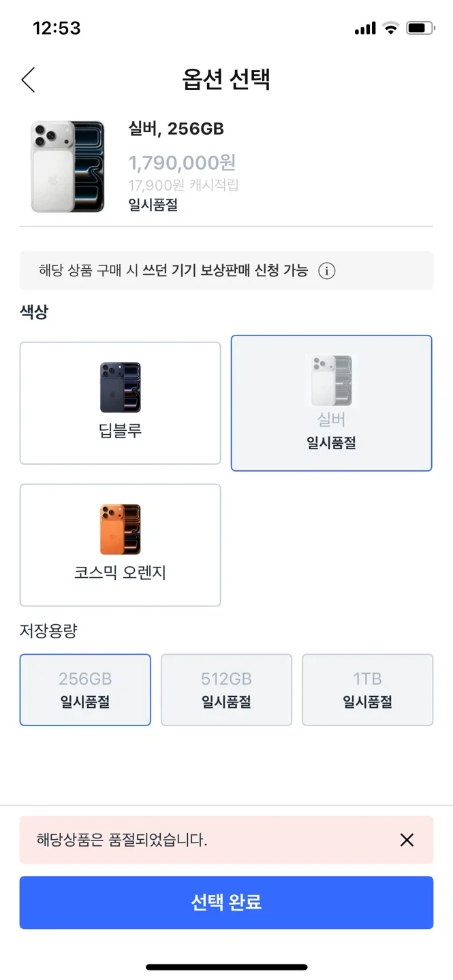Tap the battery indicator icon
The height and width of the screenshot is (980, 453).
(420, 28)
